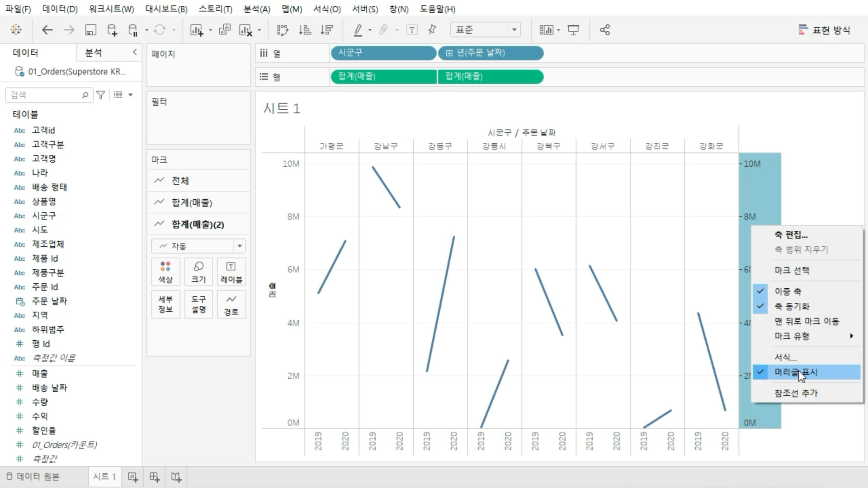Click the share icon in toolbar

point(605,30)
